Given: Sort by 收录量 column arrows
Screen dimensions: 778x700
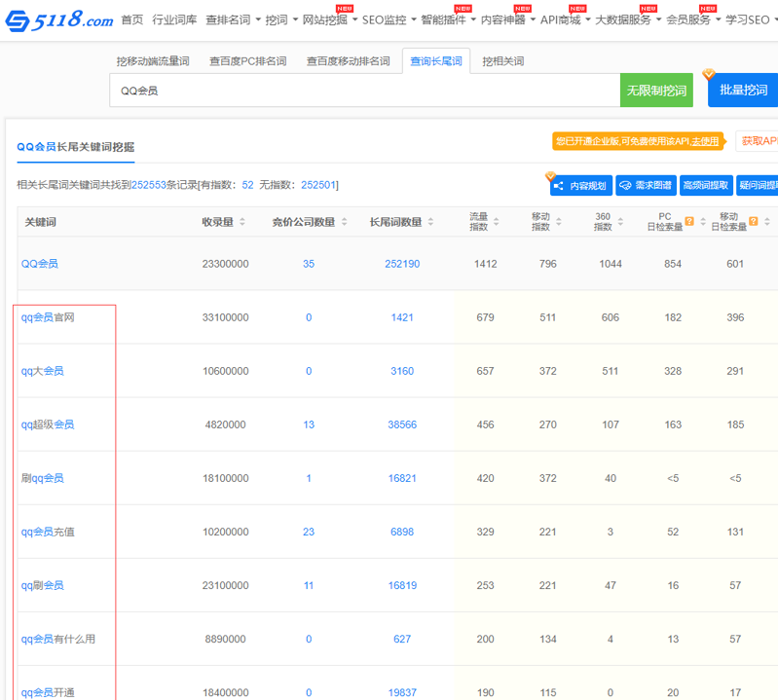Looking at the screenshot, I should tap(242, 222).
